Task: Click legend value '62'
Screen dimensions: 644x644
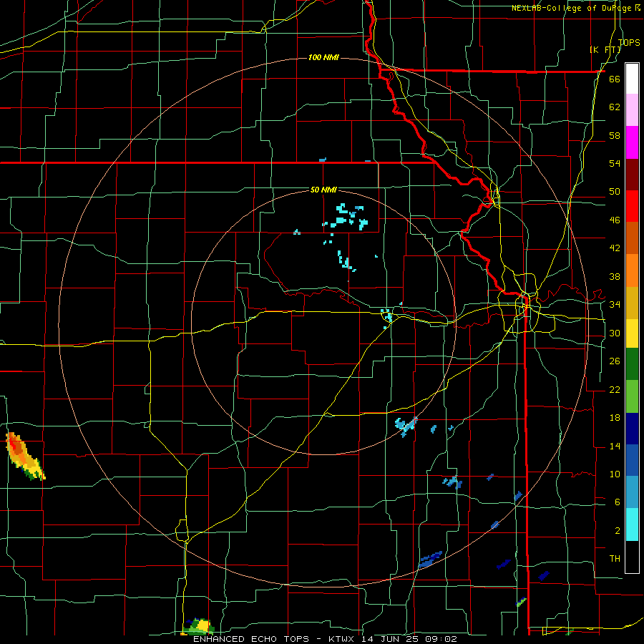Action: point(615,107)
